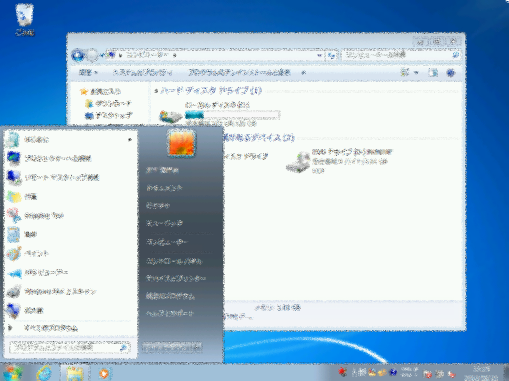Open Default Programs from Start menu
Screen dimensions: 509x381
[170, 296]
